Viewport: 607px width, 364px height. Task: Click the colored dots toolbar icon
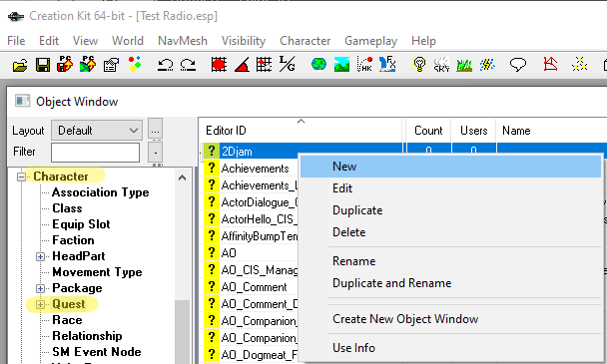(135, 64)
